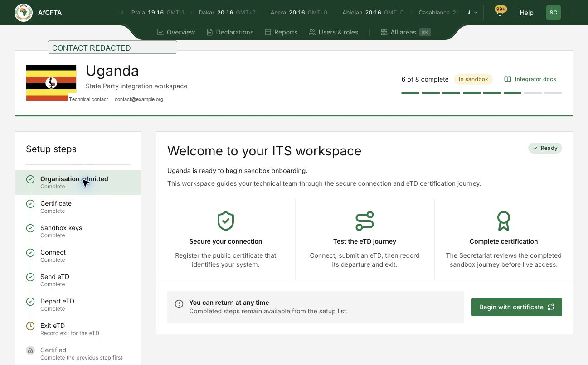Click the Depart eTD checkmark icon
The image size is (588, 365).
coord(30,302)
